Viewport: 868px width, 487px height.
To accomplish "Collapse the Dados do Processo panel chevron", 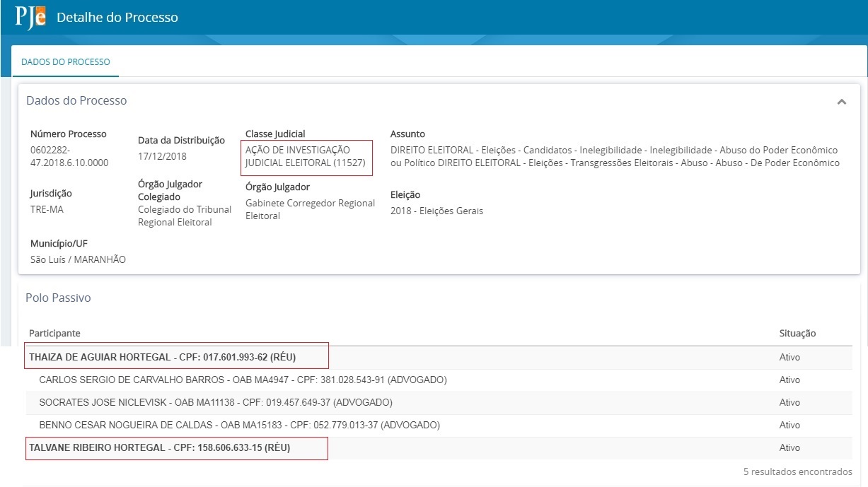I will pos(841,102).
